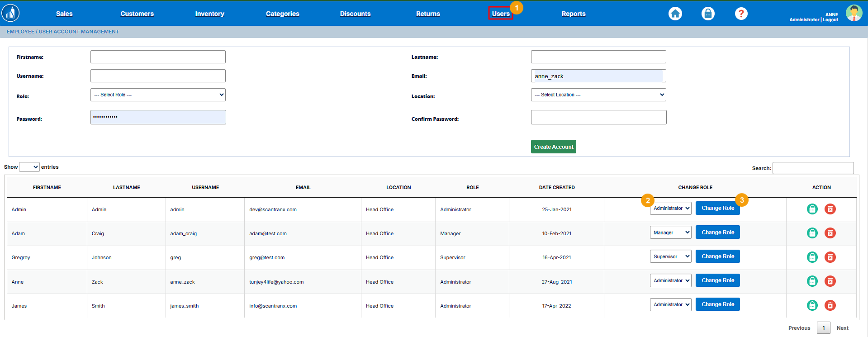Click the app logo in top-left corner
The image size is (868, 337).
pos(10,13)
